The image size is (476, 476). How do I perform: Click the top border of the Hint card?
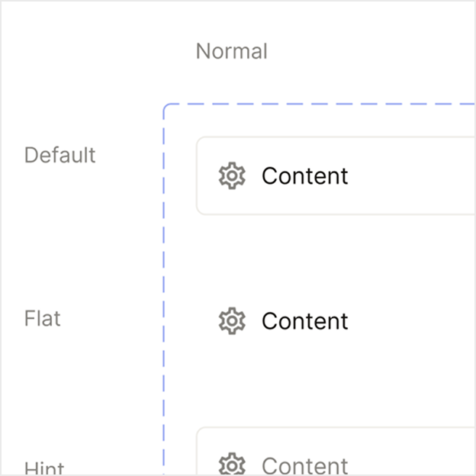tap(336, 428)
